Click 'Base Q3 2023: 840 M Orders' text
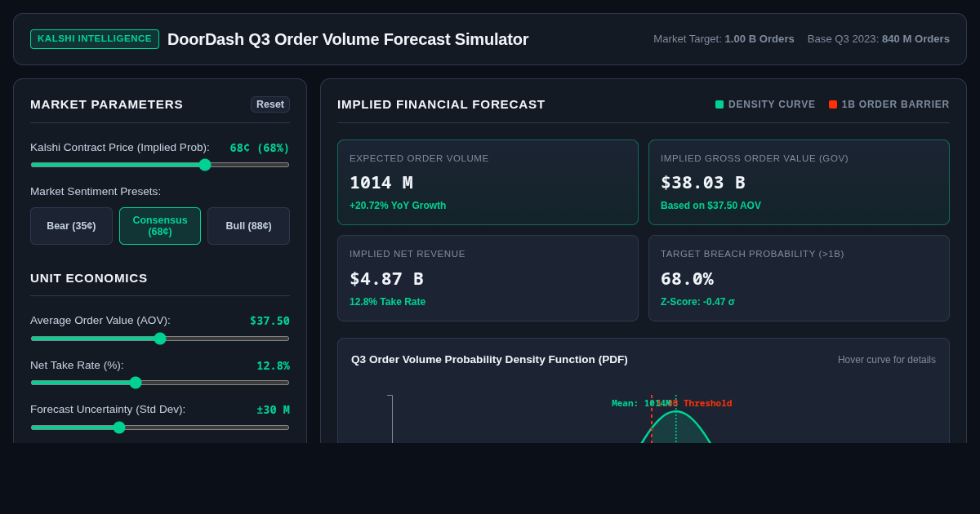Screen dimensions: 980x514 click(x=879, y=39)
